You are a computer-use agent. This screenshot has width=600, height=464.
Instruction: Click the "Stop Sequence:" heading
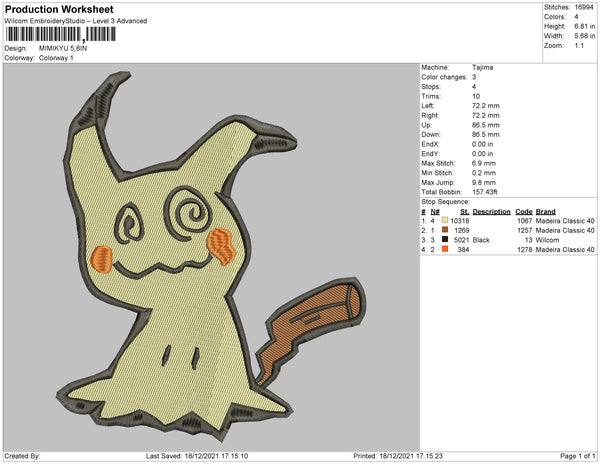445,202
